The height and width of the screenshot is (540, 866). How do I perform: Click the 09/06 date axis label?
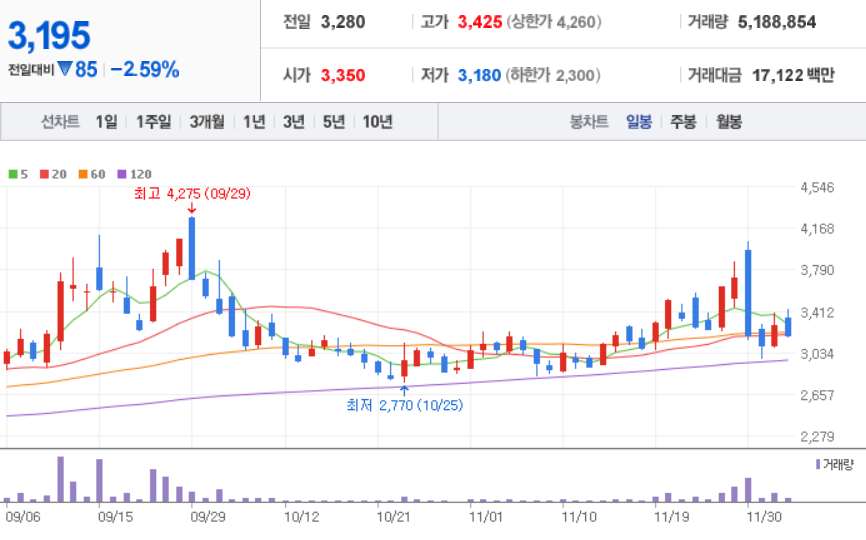(23, 517)
